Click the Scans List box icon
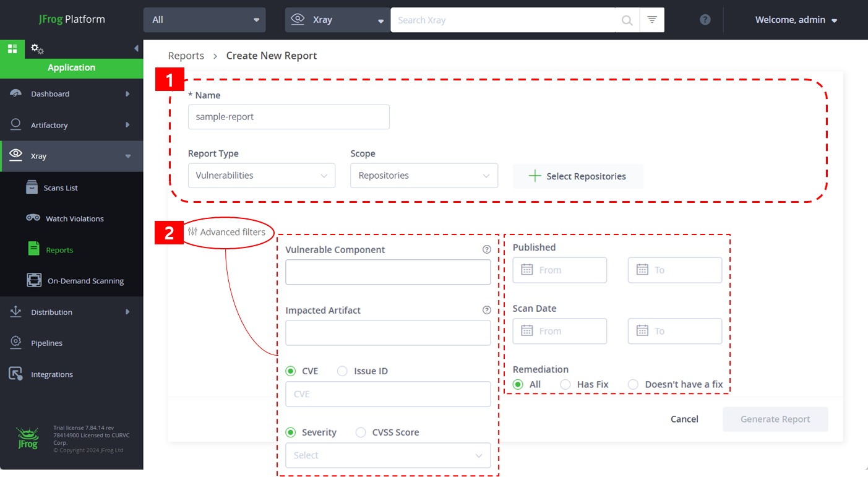This screenshot has width=868, height=477. point(32,187)
